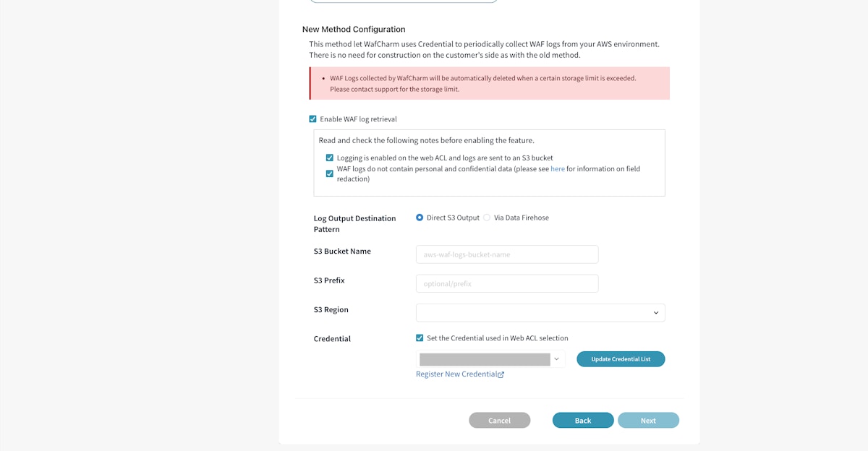Image resolution: width=868 pixels, height=451 pixels.
Task: Open the 'here' field redaction link
Action: click(557, 169)
